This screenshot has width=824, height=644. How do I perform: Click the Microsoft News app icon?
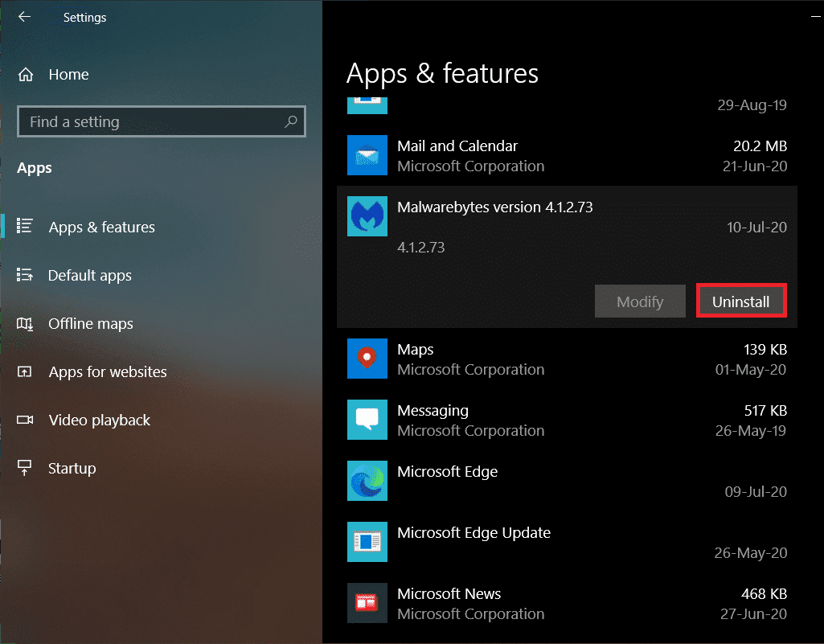[367, 604]
